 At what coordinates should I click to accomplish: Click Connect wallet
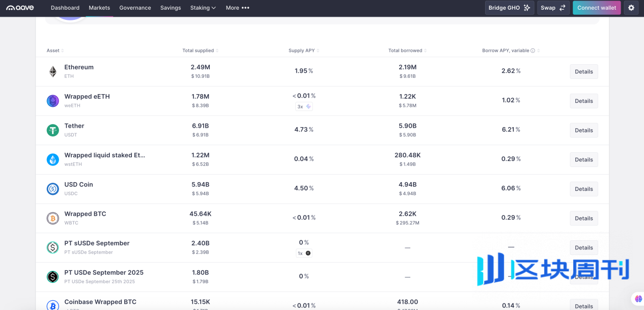coord(597,8)
